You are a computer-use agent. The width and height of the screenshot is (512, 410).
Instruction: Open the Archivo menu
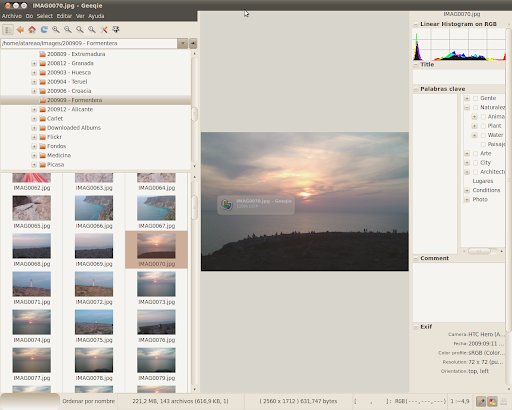pos(12,16)
